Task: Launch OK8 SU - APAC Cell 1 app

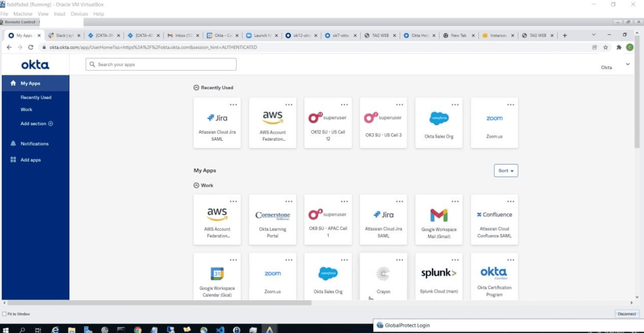Action: [x=328, y=219]
